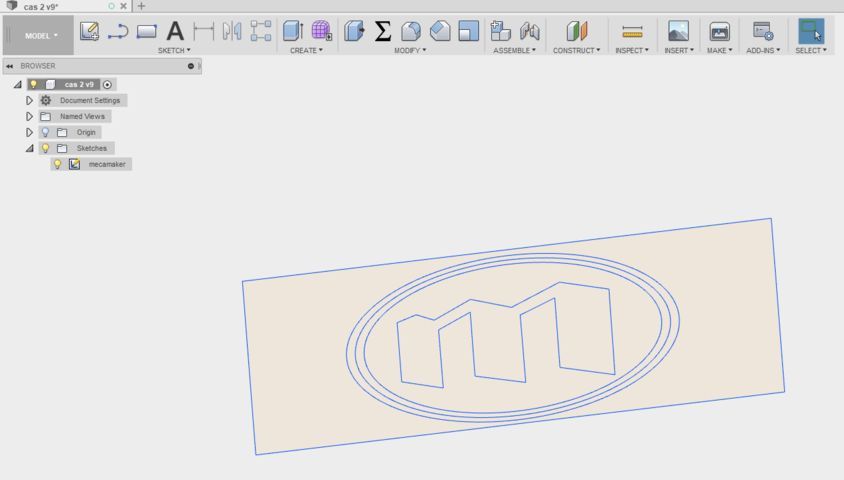Collapse the Browser panel arrows
This screenshot has width=844, height=480.
click(10, 66)
